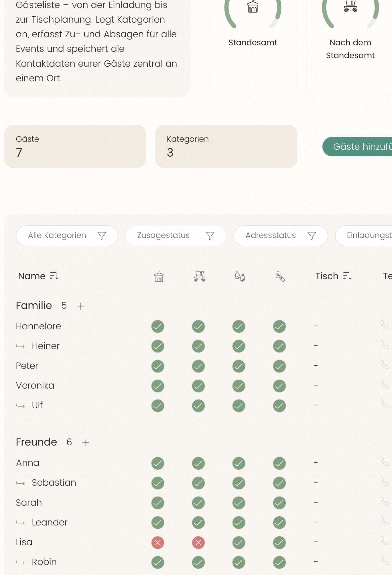This screenshot has width=392, height=575.
Task: Open the Alle Kategorien filter dropdown
Action: click(67, 236)
